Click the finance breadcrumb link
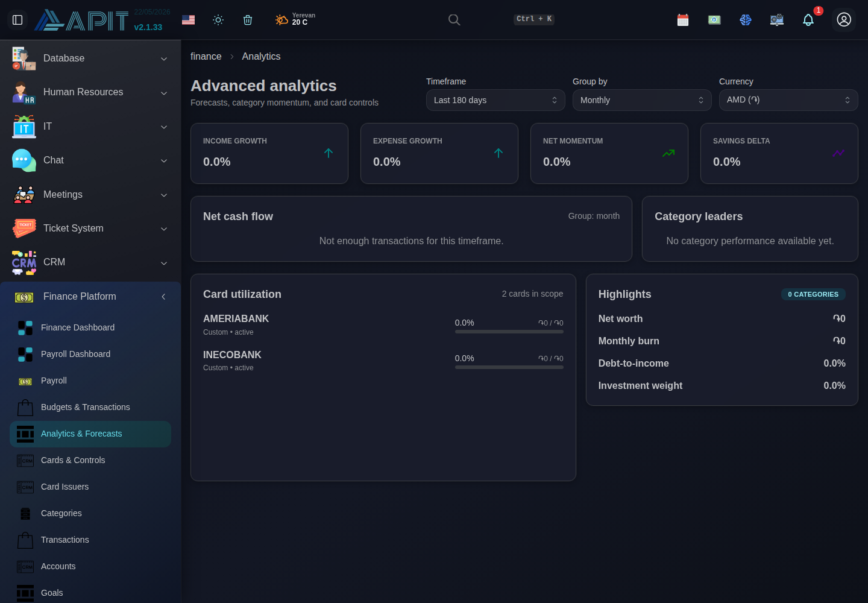 click(x=206, y=56)
